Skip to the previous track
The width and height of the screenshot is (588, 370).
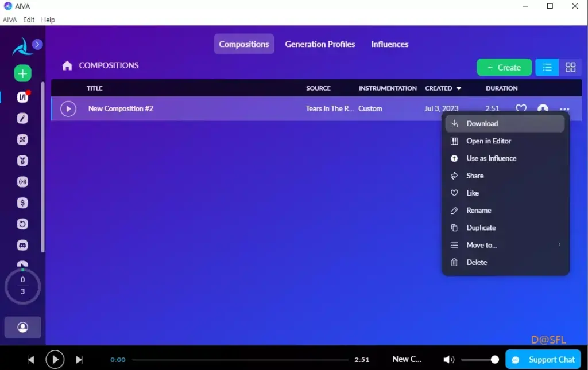point(31,360)
